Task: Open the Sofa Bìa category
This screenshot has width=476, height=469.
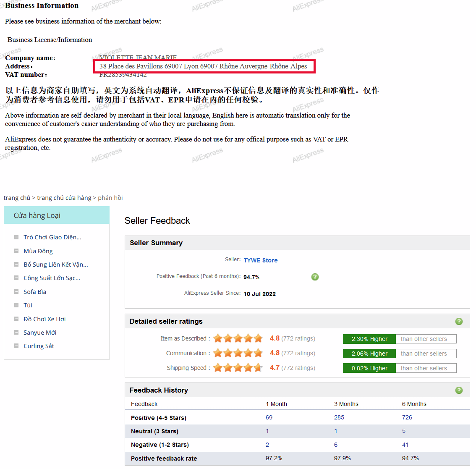Action: (x=35, y=292)
